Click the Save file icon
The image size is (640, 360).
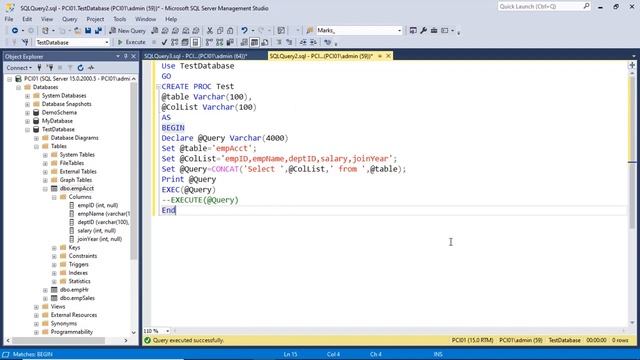point(88,31)
